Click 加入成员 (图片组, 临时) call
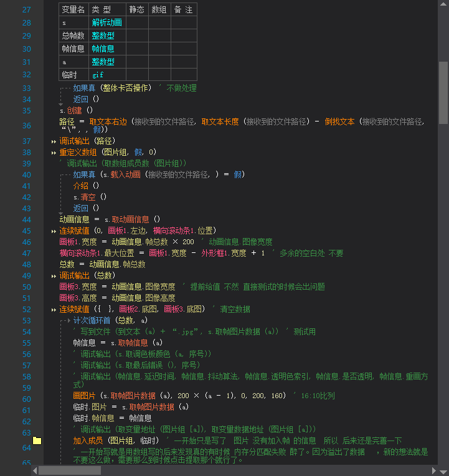Image resolution: width=449 pixels, height=476 pixels. [x=116, y=440]
